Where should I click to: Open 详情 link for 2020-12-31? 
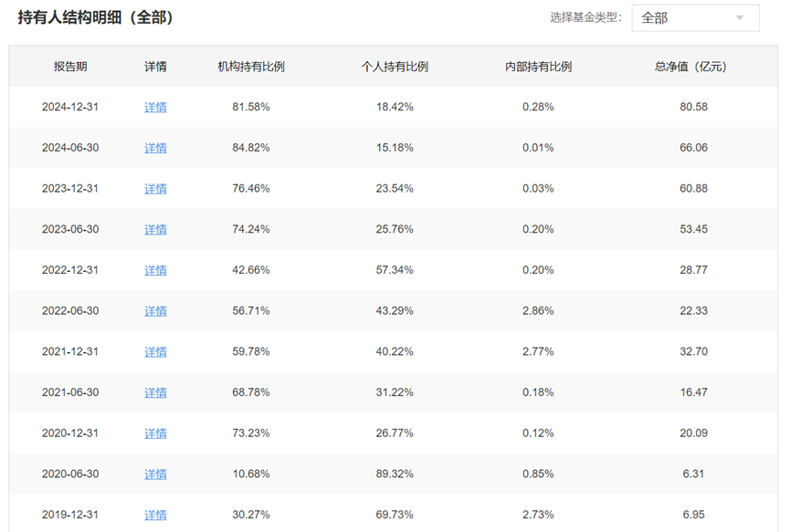155,433
